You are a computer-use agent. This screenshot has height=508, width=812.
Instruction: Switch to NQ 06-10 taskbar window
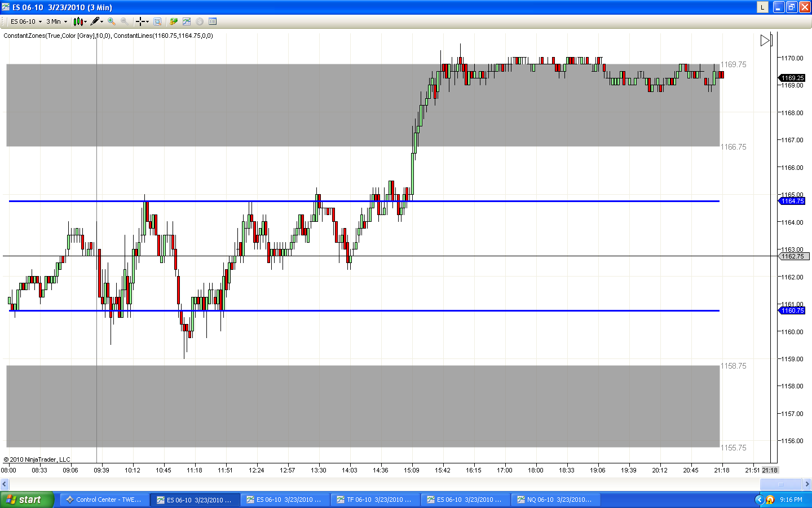(555, 500)
